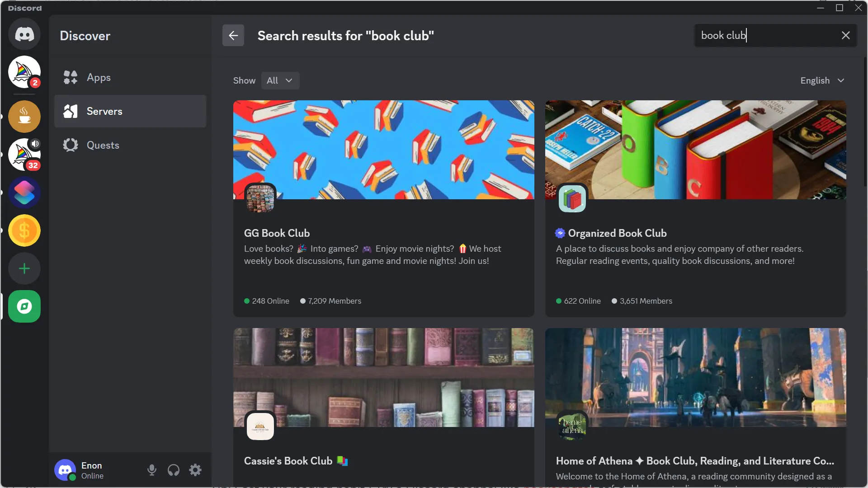Click the Organized Book Club description text

point(679,255)
